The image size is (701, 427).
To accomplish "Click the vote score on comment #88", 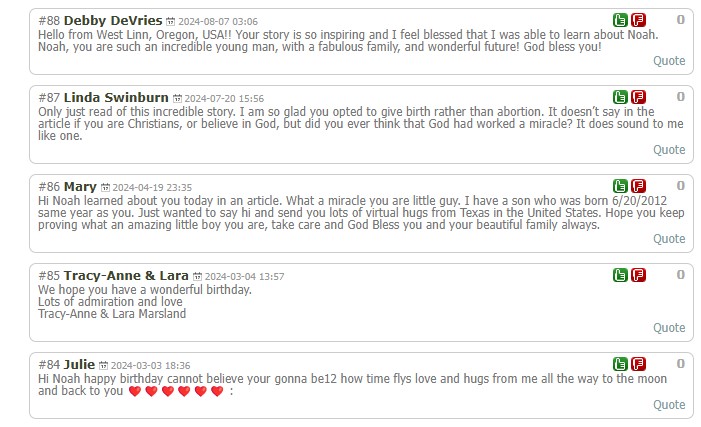I will point(681,20).
